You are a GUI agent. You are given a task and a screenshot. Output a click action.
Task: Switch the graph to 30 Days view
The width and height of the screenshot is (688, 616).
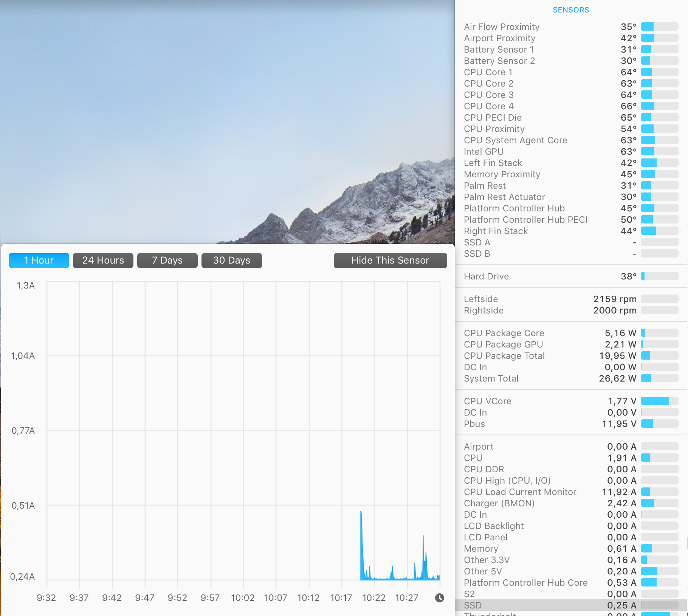[231, 260]
